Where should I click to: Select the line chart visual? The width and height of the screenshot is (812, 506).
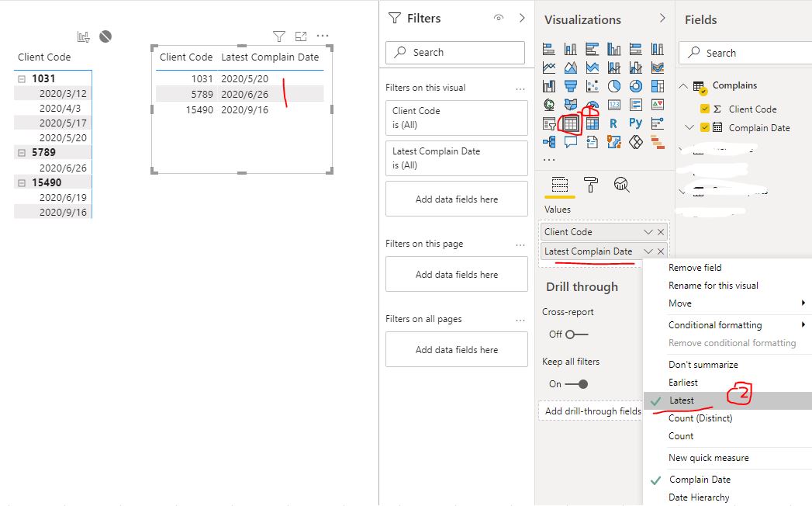point(549,68)
